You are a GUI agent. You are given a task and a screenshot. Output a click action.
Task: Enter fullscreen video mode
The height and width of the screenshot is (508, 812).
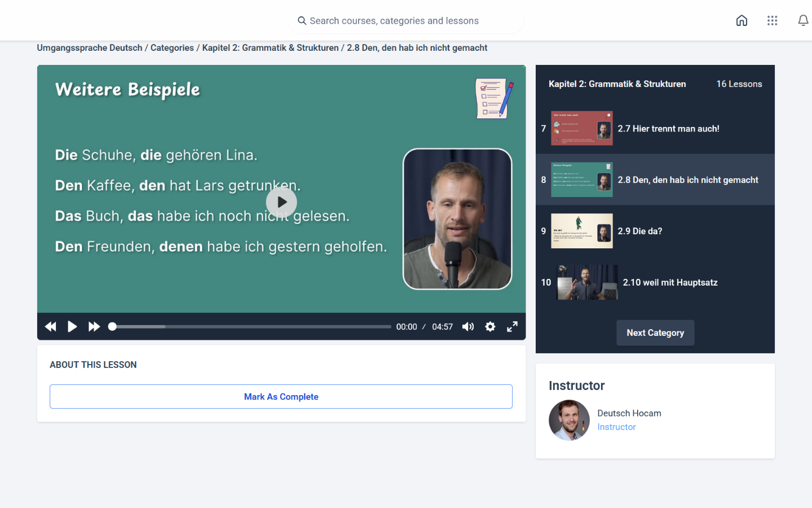[x=512, y=327]
